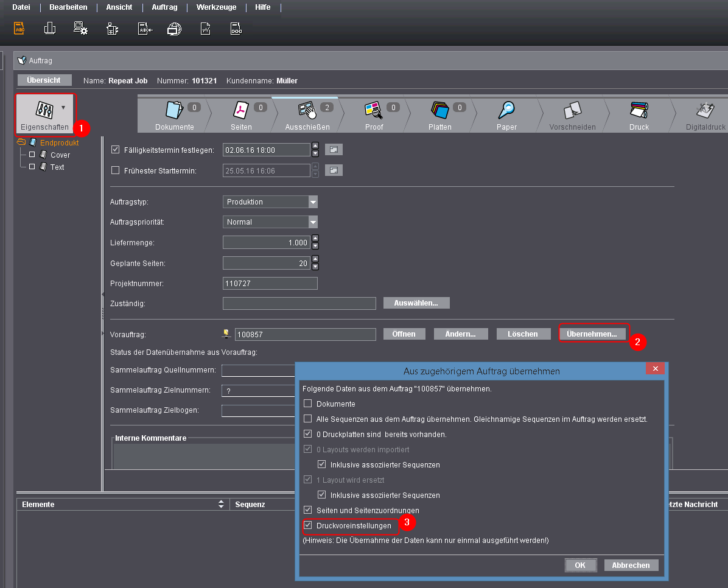Image resolution: width=728 pixels, height=588 pixels.
Task: Click the document with boxes toolbar icon
Action: coord(236,29)
